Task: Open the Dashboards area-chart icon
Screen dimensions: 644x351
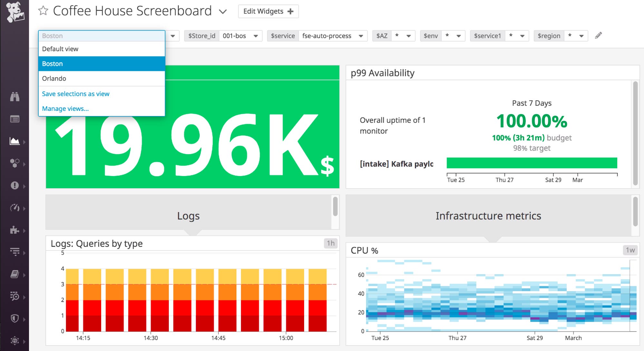Action: (14, 141)
